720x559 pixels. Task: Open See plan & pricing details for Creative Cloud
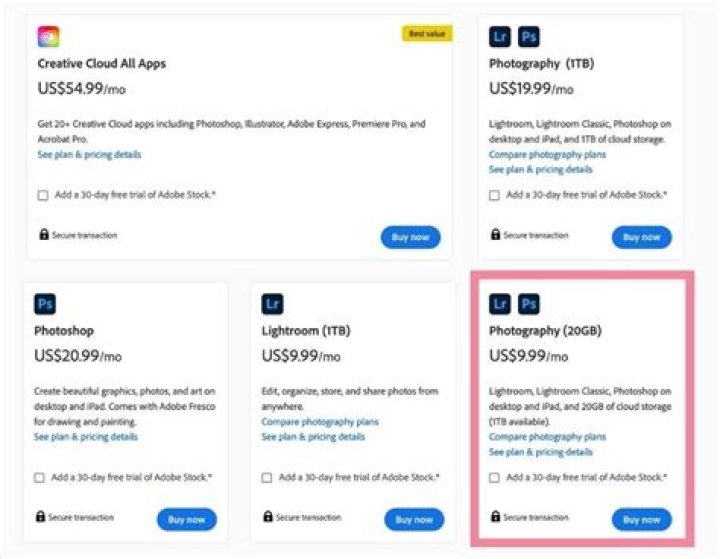pyautogui.click(x=89, y=155)
